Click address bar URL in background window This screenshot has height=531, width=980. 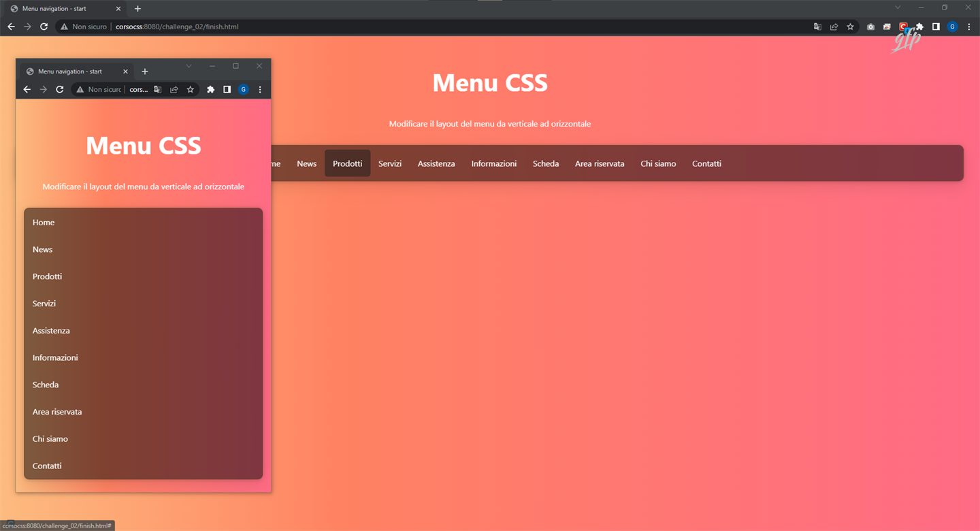pos(177,27)
